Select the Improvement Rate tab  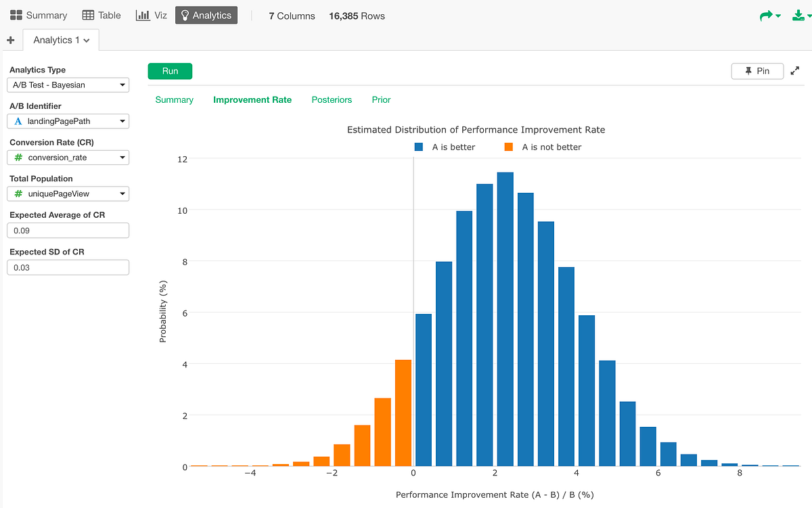(x=252, y=99)
